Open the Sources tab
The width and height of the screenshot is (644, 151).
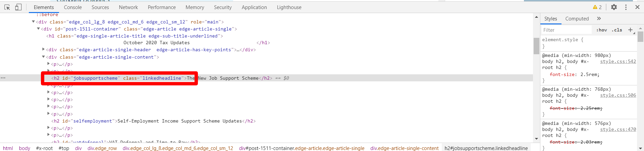tap(100, 7)
